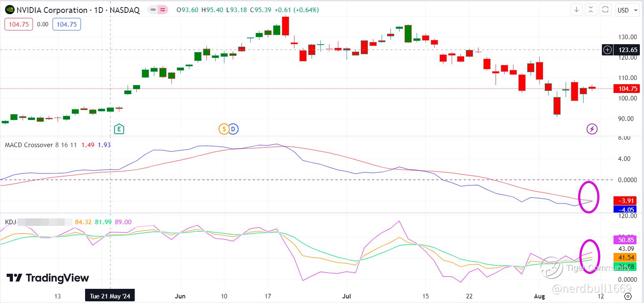Click the purple lightning bolt event icon

tap(592, 129)
